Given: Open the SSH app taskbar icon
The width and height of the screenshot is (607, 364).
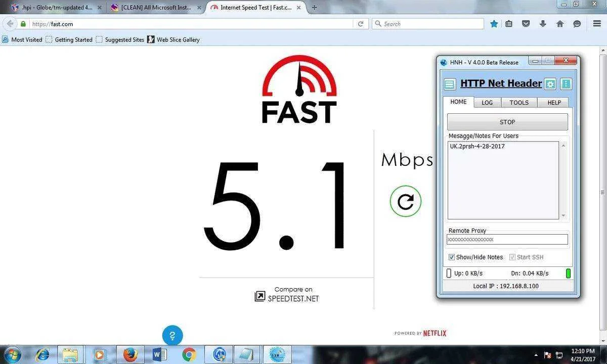Looking at the screenshot, I should [277, 355].
